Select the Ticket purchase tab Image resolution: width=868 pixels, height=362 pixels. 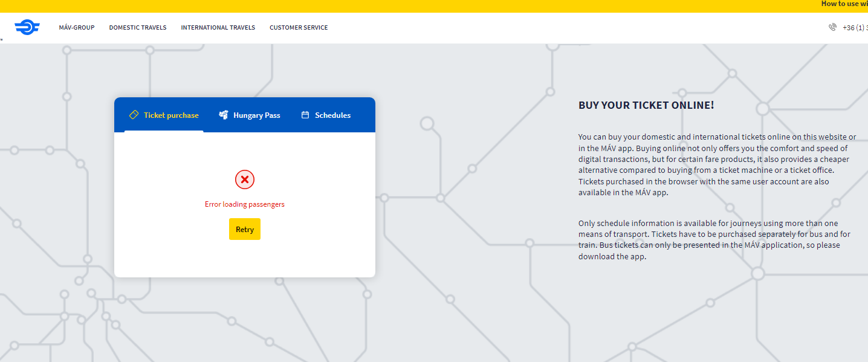point(164,115)
